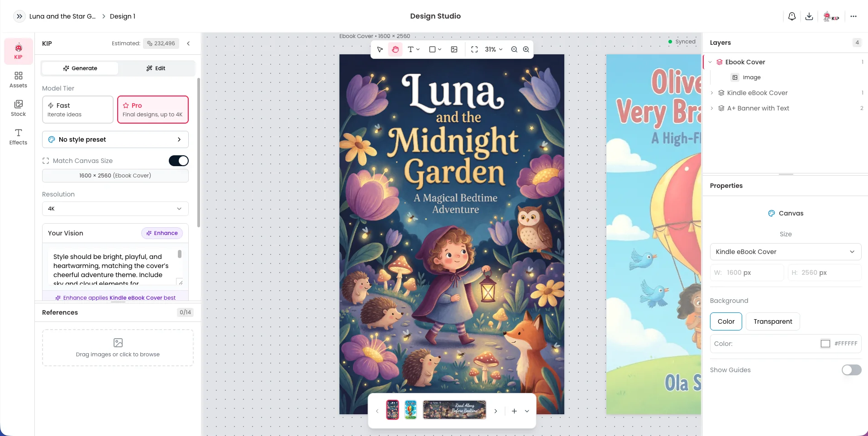
Task: Switch to the Generate tab
Action: [x=80, y=68]
